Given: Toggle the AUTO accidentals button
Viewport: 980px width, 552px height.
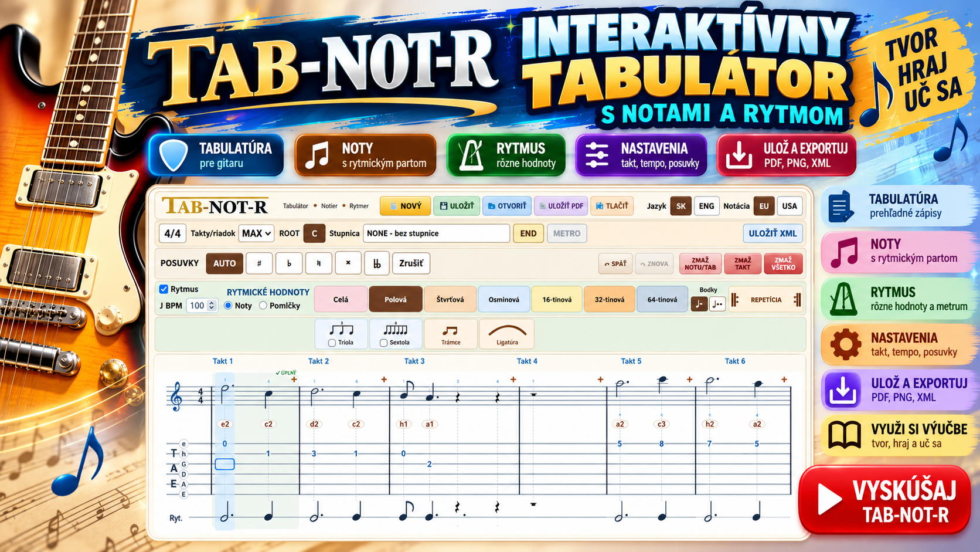Looking at the screenshot, I should (x=224, y=263).
